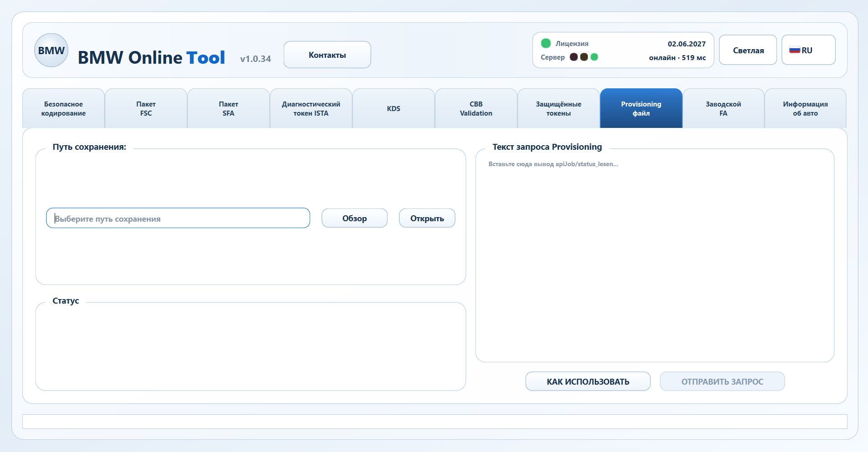Open the Заводской FA tab
This screenshot has height=452, width=868.
click(x=723, y=108)
